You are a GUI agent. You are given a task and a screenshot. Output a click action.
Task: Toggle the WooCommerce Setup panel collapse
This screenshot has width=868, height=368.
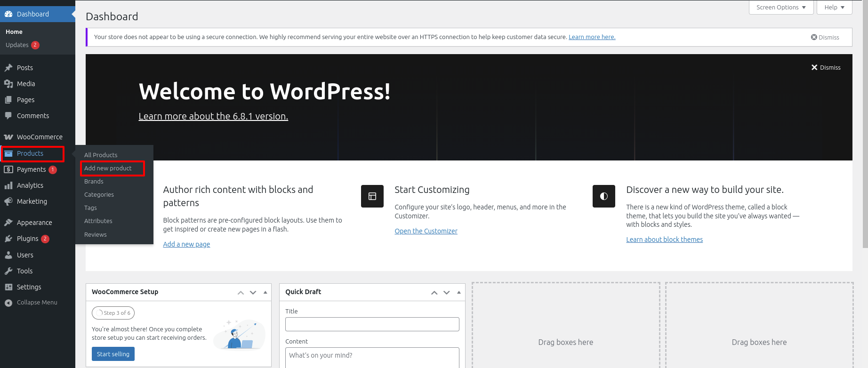[x=265, y=292]
